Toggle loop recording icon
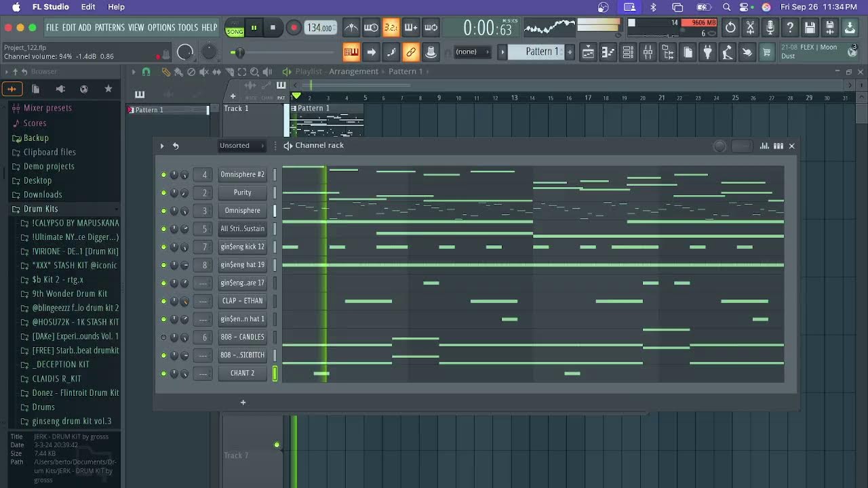This screenshot has width=868, height=488. point(431,28)
